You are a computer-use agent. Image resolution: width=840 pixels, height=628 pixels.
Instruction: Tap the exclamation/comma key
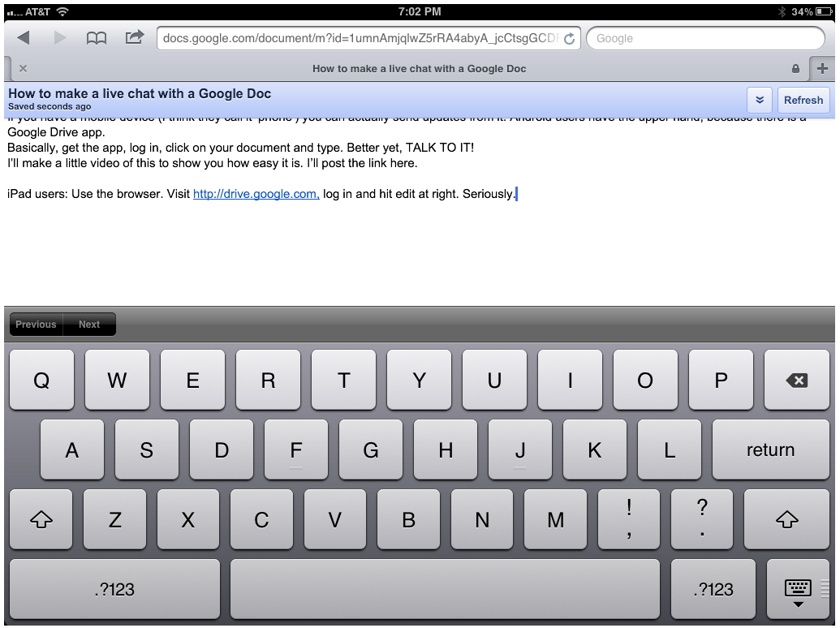point(629,519)
